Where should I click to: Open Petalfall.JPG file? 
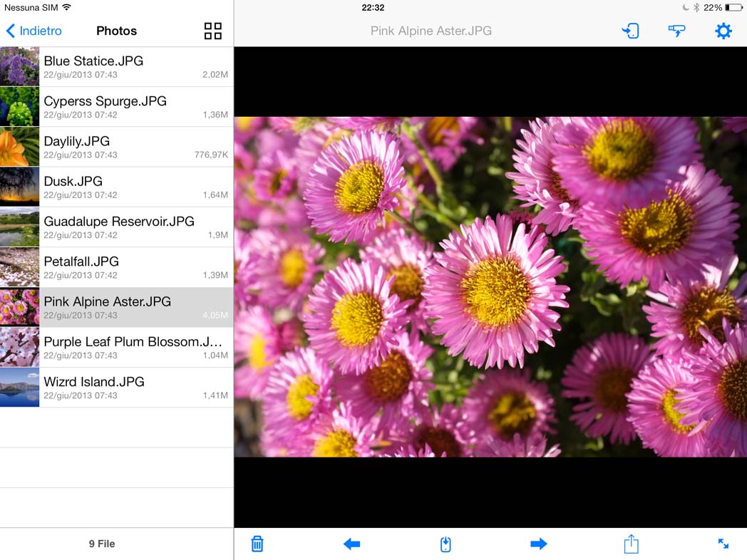[117, 266]
